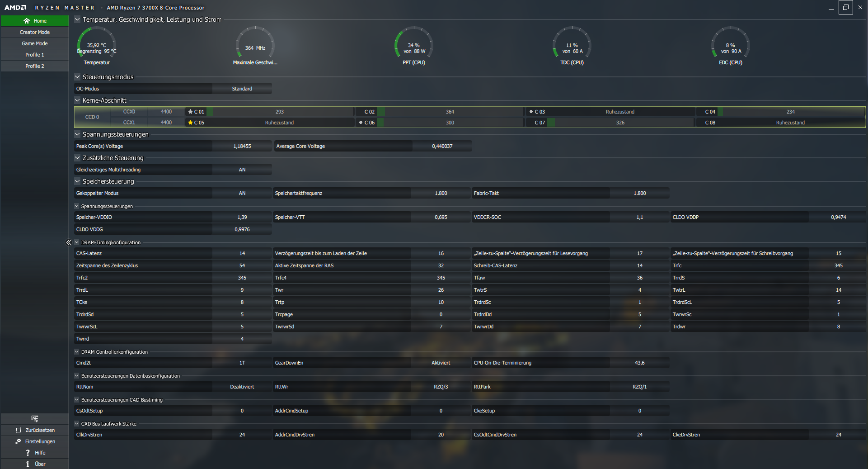Click the Hilfe question mark icon
The image size is (868, 469).
(x=28, y=453)
